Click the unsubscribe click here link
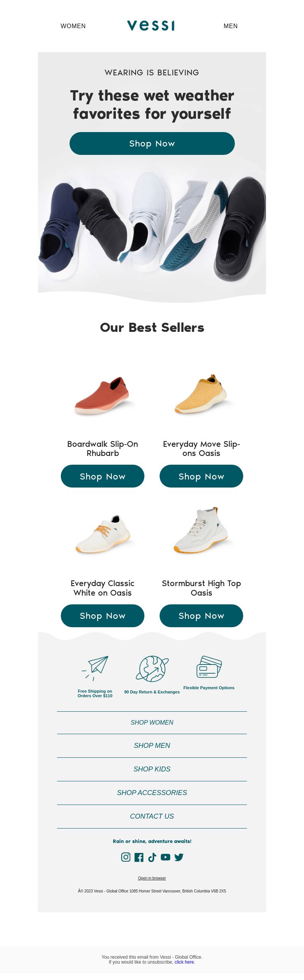 point(184,962)
